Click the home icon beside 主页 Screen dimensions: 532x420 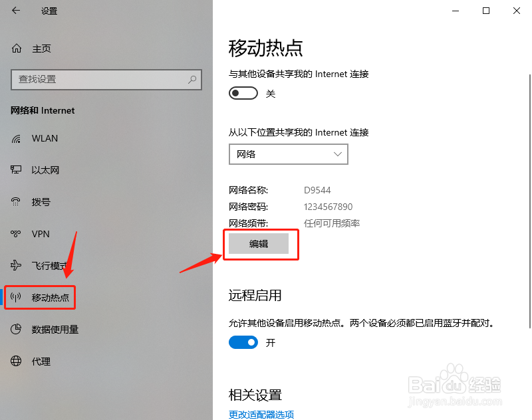pyautogui.click(x=16, y=49)
